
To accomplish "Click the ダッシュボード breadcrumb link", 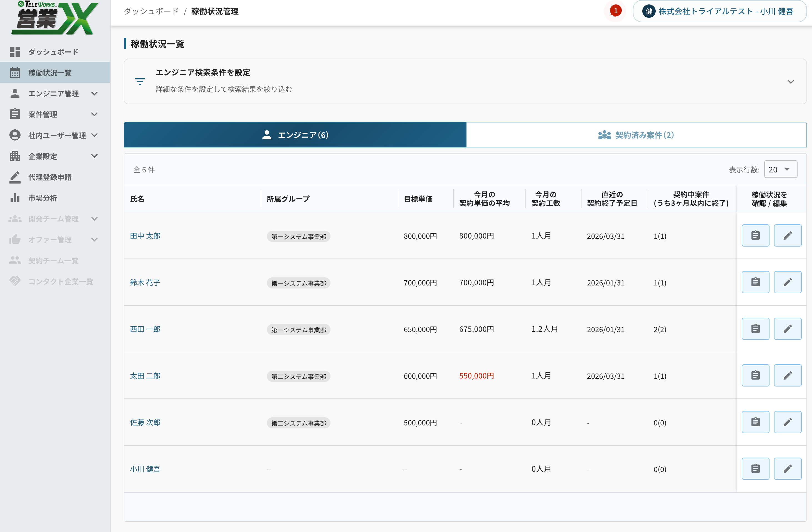I will (151, 11).
